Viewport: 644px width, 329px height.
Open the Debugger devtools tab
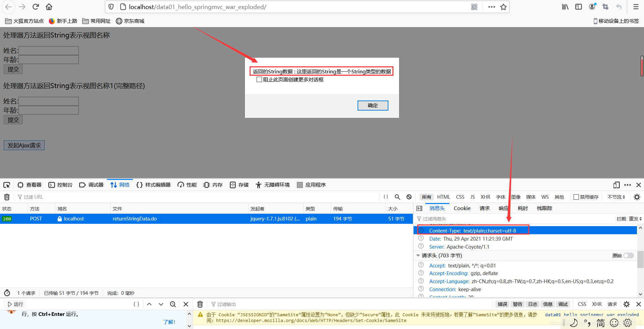pyautogui.click(x=91, y=185)
